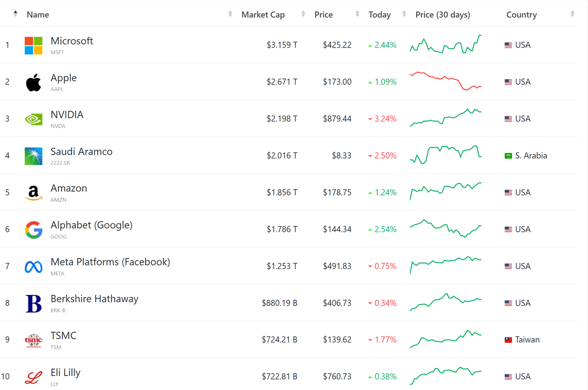Click the Berkshire Hathaway 'B' logo
The width and height of the screenshot is (588, 390).
[33, 303]
